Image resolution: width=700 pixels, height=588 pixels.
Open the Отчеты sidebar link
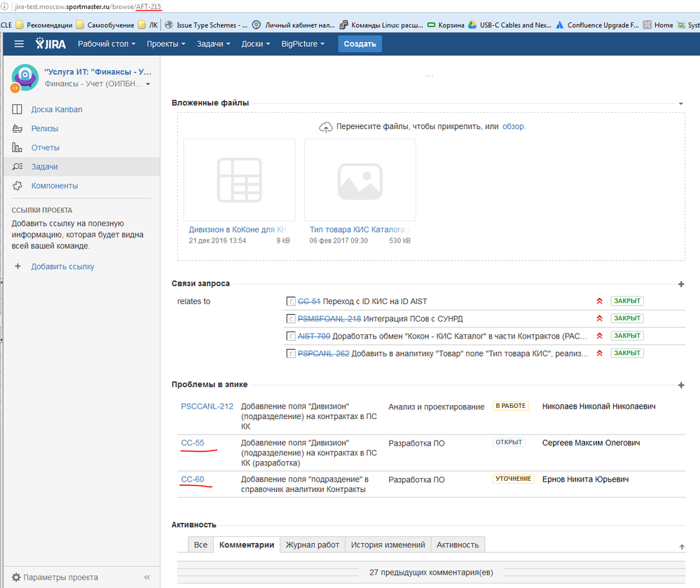click(x=45, y=148)
